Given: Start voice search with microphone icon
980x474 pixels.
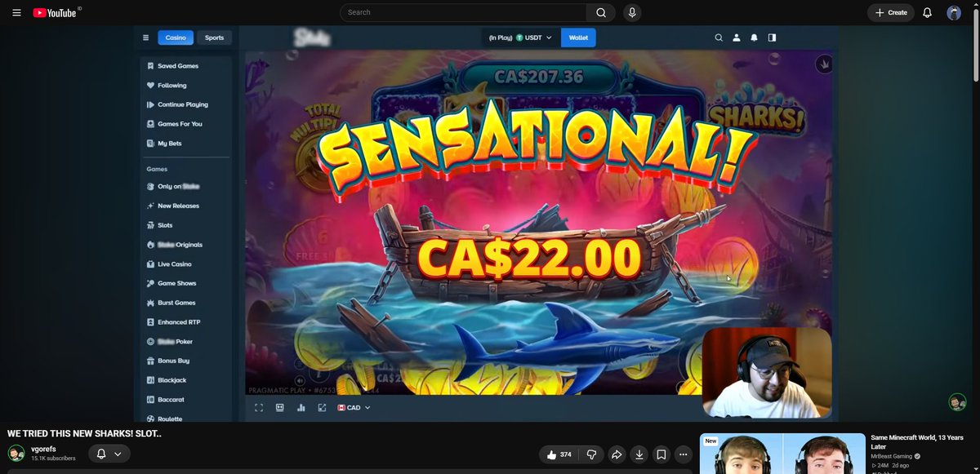Looking at the screenshot, I should 631,12.
